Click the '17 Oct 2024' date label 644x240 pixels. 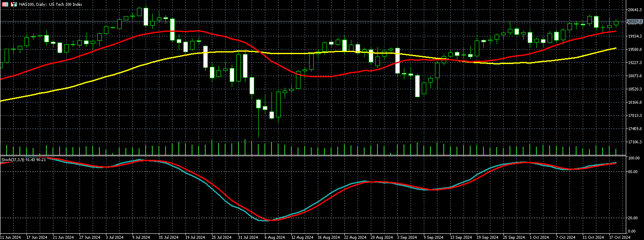tap(620, 238)
